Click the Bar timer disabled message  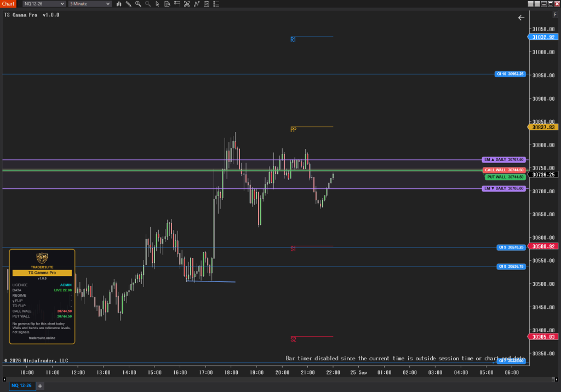(405, 359)
